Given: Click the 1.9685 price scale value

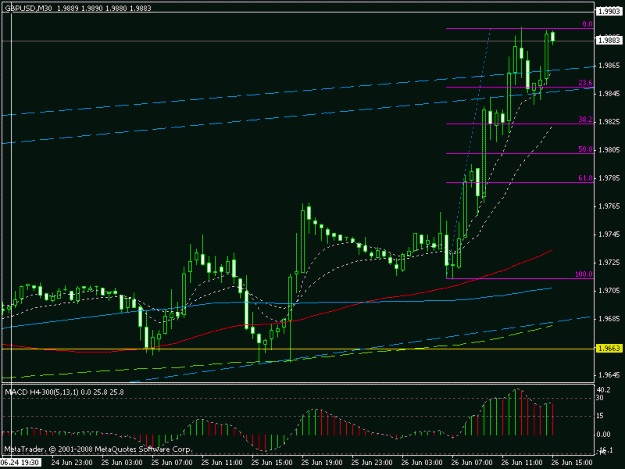Looking at the screenshot, I should (609, 319).
